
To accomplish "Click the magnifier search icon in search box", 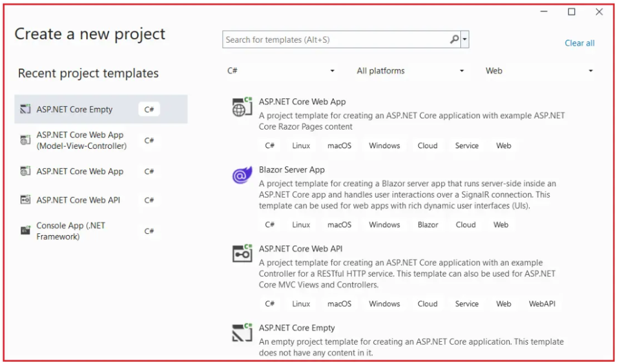I will pos(454,40).
